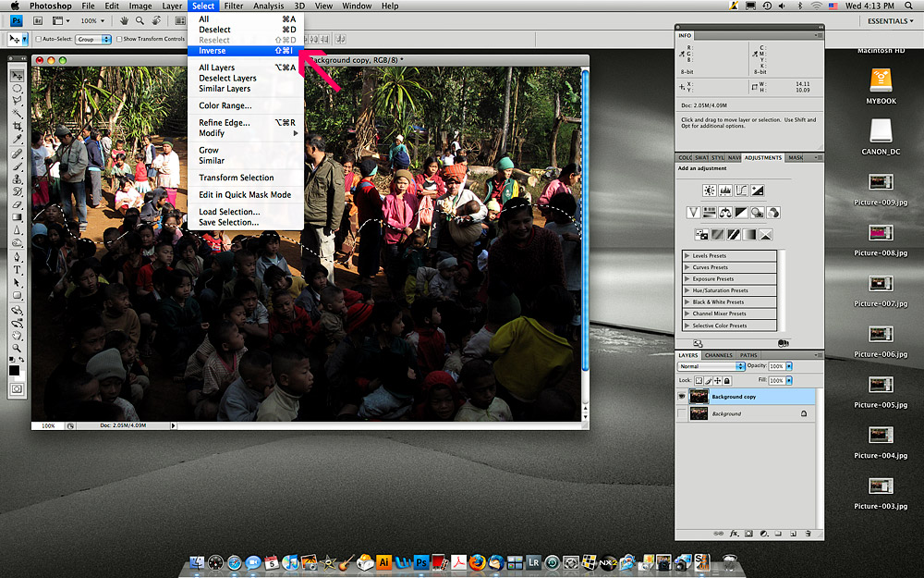Enable Show Transform Controls checkbox
This screenshot has height=578, width=924.
tap(119, 40)
